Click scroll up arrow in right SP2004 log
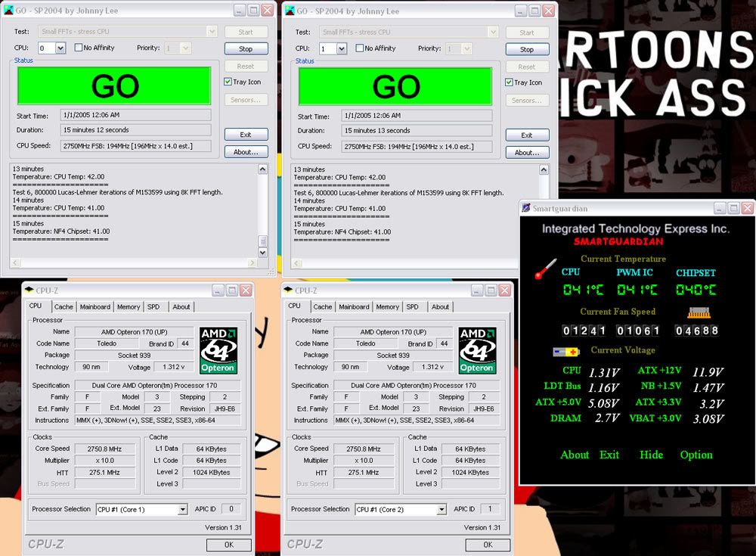The height and width of the screenshot is (556, 756). pos(544,169)
